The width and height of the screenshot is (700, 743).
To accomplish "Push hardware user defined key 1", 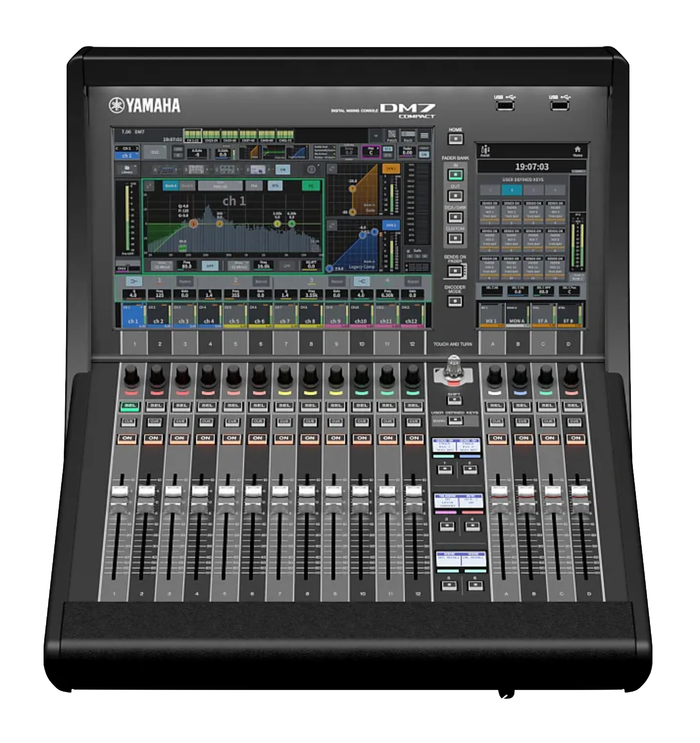I will pyautogui.click(x=444, y=470).
